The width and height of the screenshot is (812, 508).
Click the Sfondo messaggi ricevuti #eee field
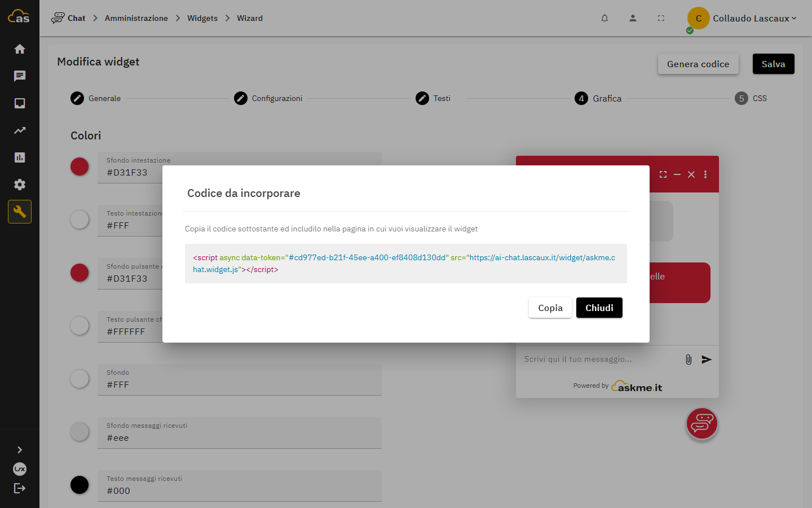click(x=240, y=432)
